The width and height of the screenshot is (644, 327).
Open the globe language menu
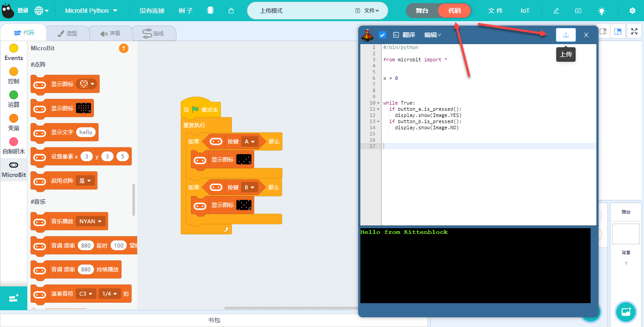pos(41,11)
